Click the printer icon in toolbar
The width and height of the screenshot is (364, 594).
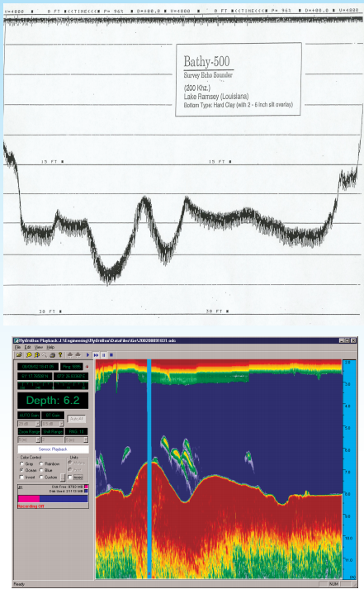tap(52, 355)
